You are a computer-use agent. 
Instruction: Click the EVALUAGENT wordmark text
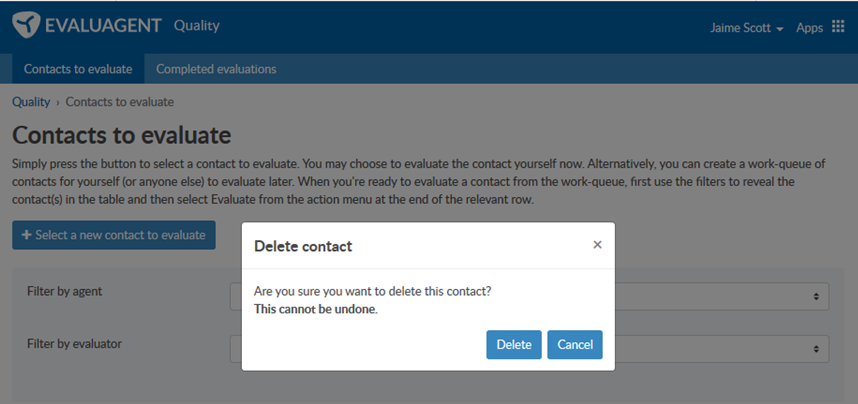coord(103,25)
